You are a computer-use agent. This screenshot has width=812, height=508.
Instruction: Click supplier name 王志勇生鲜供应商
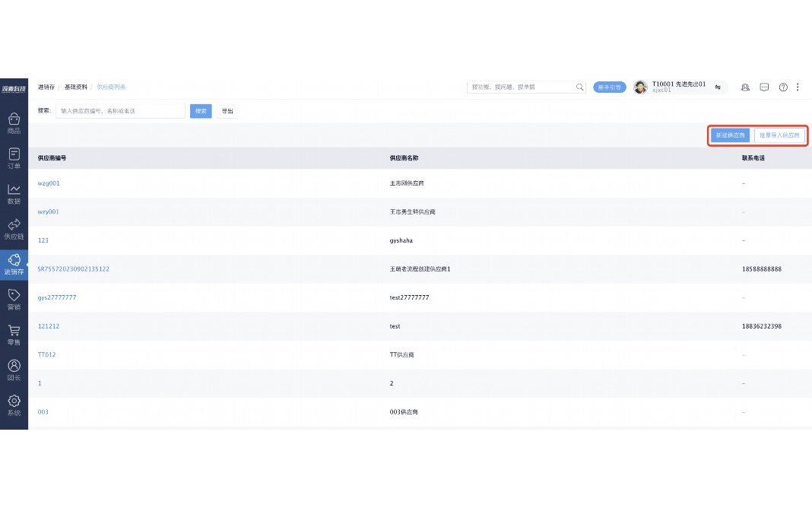coord(413,212)
